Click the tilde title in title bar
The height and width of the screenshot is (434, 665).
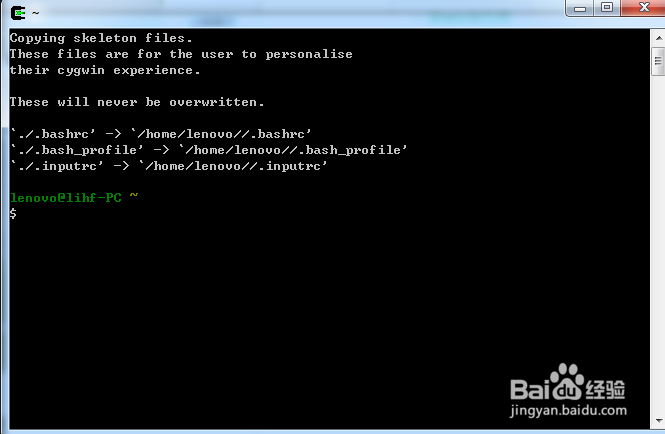[36, 13]
